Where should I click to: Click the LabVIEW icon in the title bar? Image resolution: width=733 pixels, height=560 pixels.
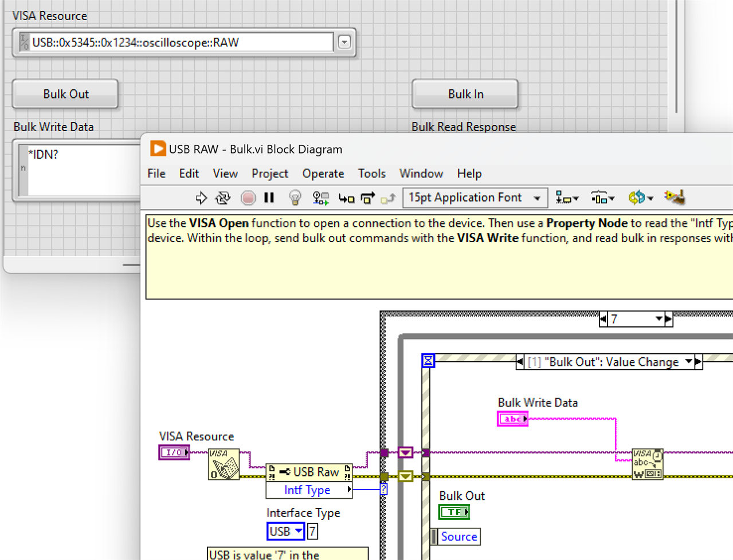158,149
